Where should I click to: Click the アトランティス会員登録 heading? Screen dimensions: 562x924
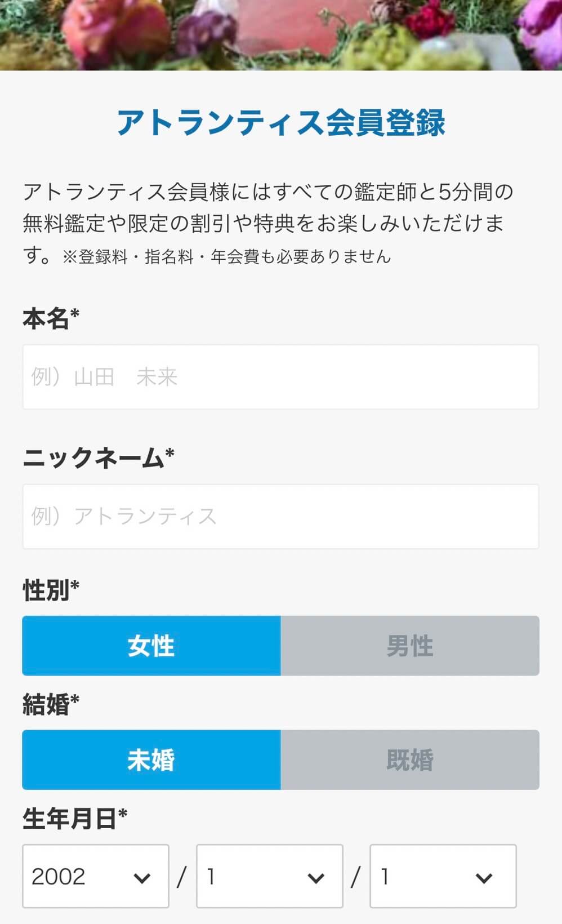point(280,122)
